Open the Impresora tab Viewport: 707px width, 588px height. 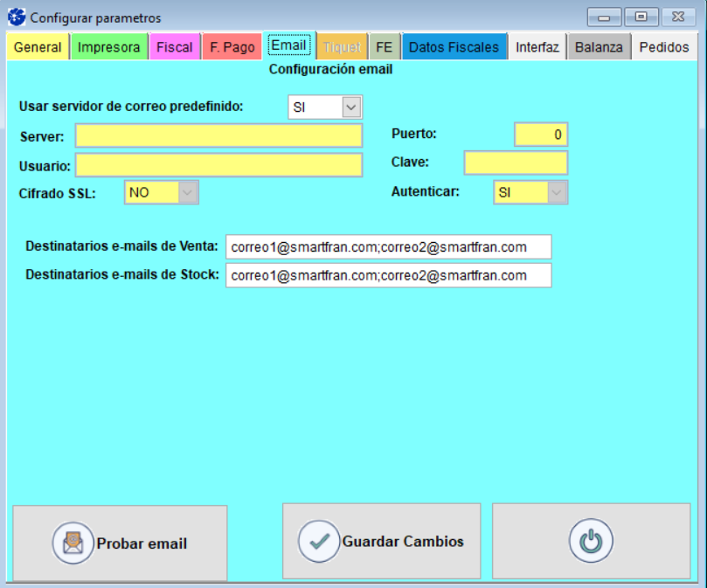tap(109, 47)
